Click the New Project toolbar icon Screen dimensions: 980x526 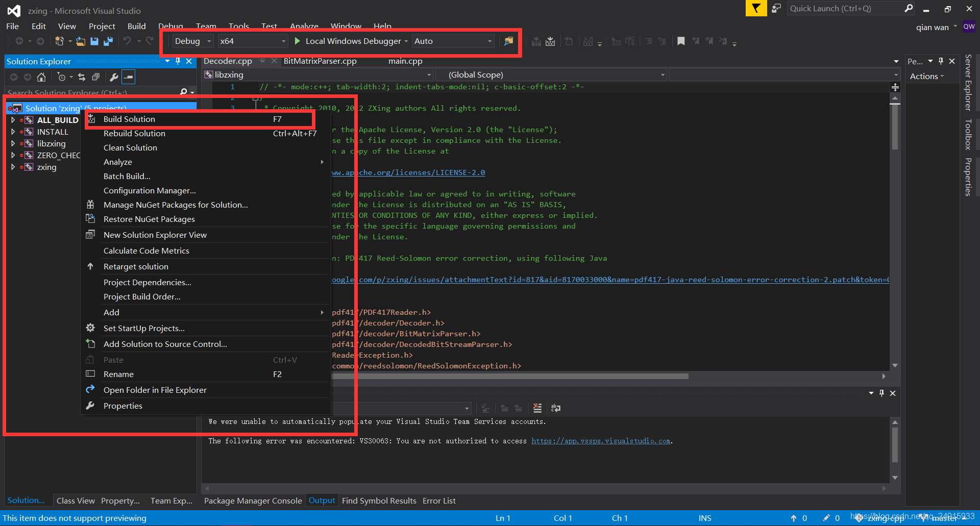point(59,41)
